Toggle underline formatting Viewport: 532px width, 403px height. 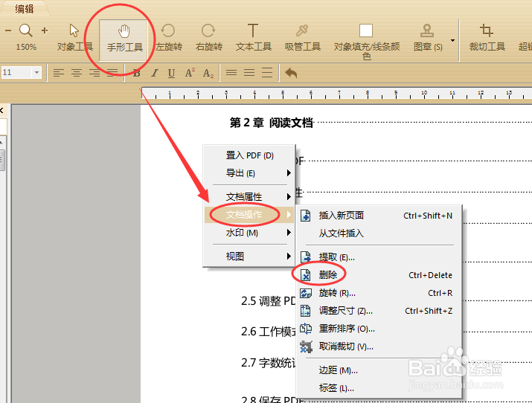(172, 73)
